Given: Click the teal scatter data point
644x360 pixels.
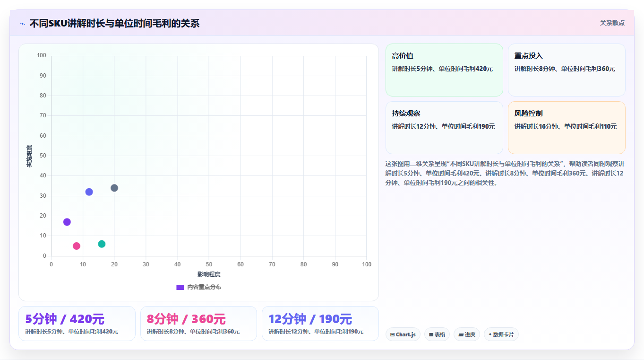Looking at the screenshot, I should tap(102, 244).
